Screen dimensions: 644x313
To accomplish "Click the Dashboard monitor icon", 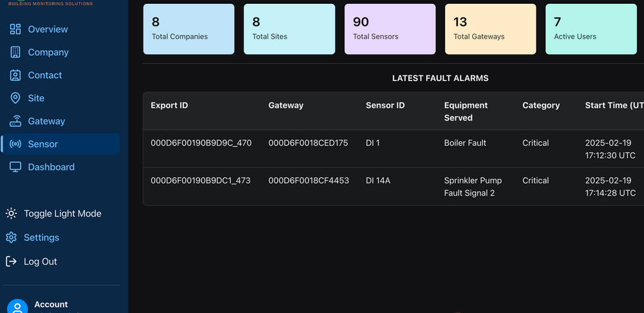I will 15,167.
